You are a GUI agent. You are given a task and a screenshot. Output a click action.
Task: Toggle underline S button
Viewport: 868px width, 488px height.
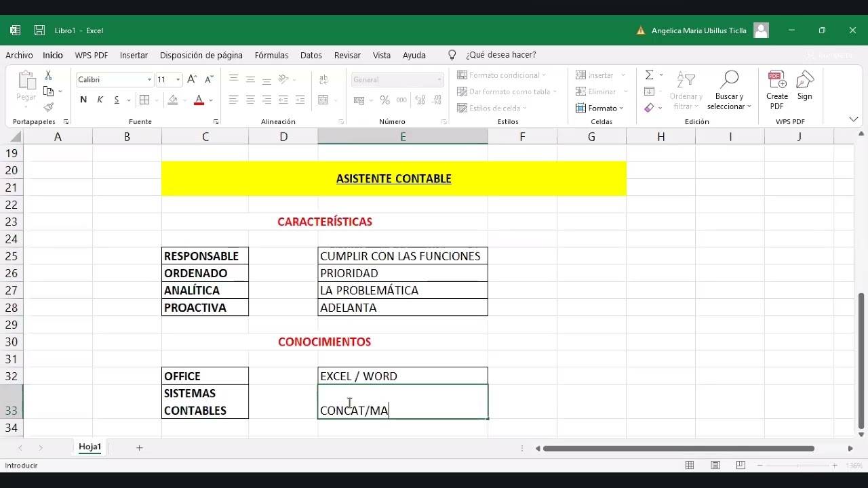(117, 100)
